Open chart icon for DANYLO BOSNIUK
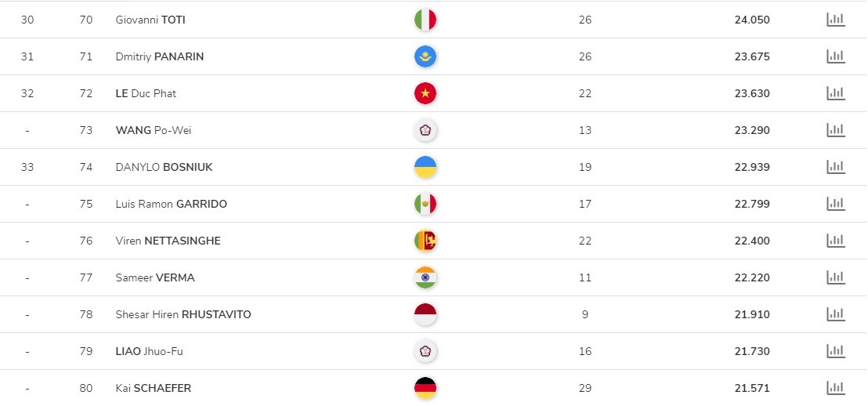 [x=836, y=167]
